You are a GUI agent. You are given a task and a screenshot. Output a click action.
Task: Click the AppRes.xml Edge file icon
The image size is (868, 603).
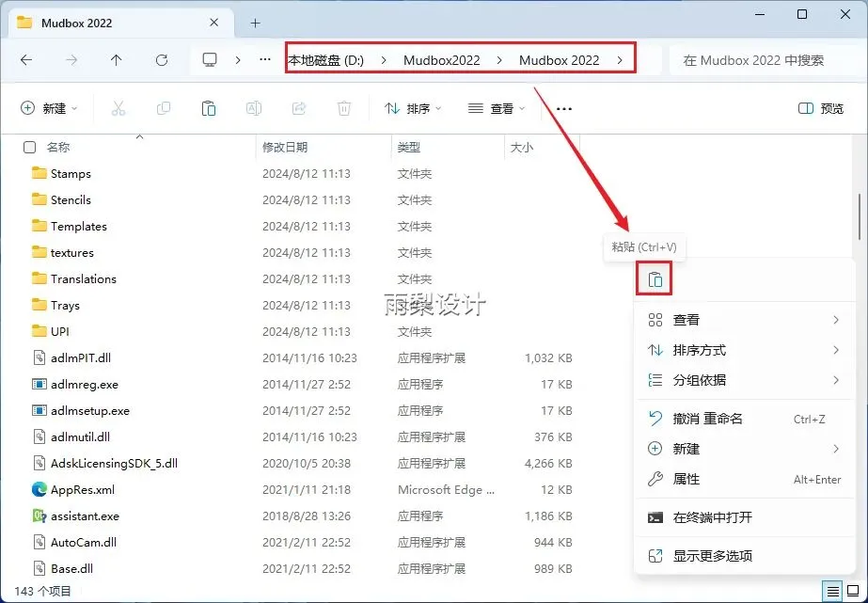39,489
